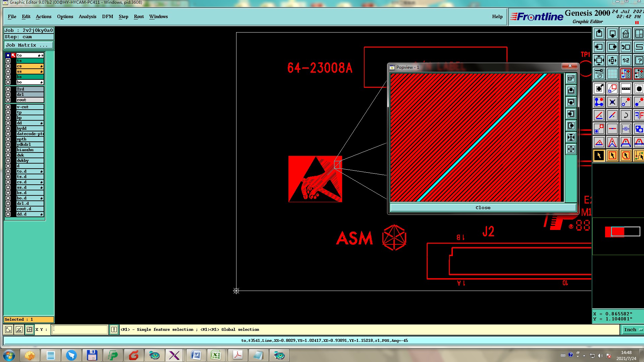Click the question mark help icon

click(x=639, y=61)
